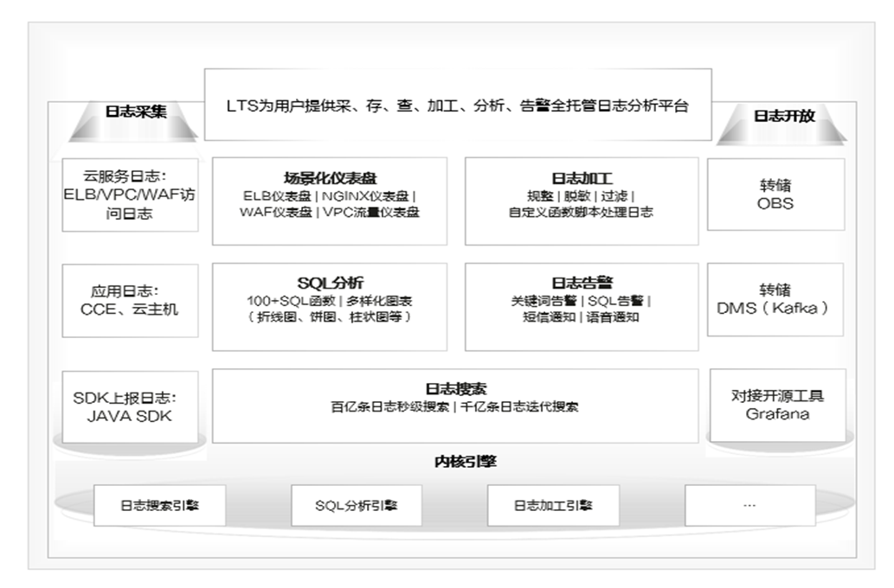This screenshot has width=894, height=588.
Task: Select the 日志加工 title
Action: pos(582,178)
